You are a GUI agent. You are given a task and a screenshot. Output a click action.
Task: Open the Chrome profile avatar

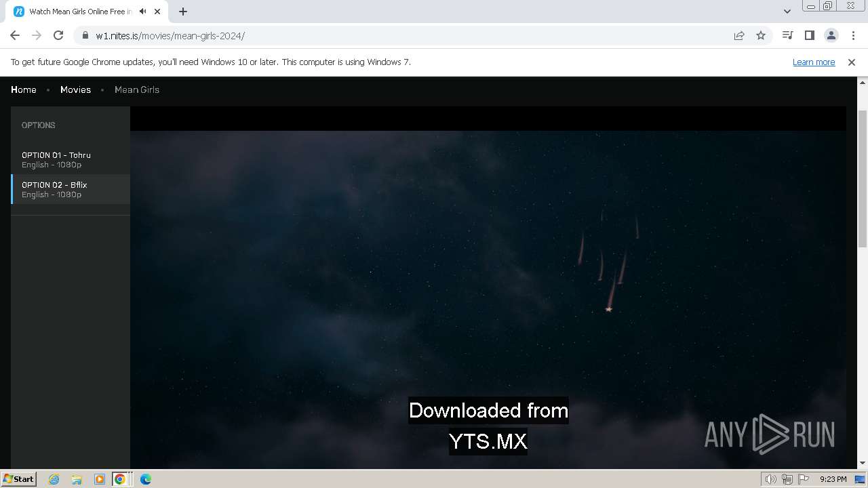coord(831,35)
